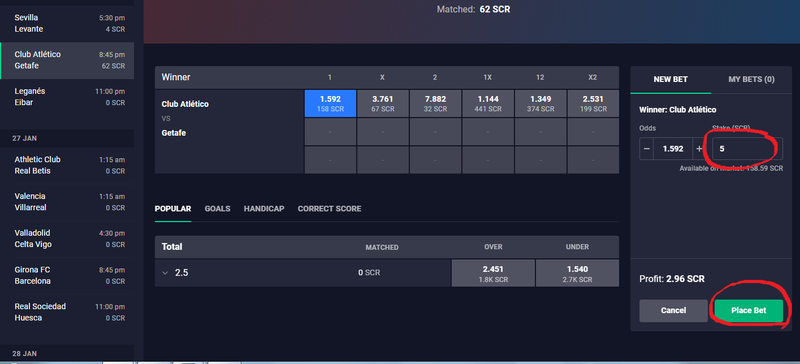Pick the Under 1.540 odds
Screen dimensions: 800x364
coord(577,273)
